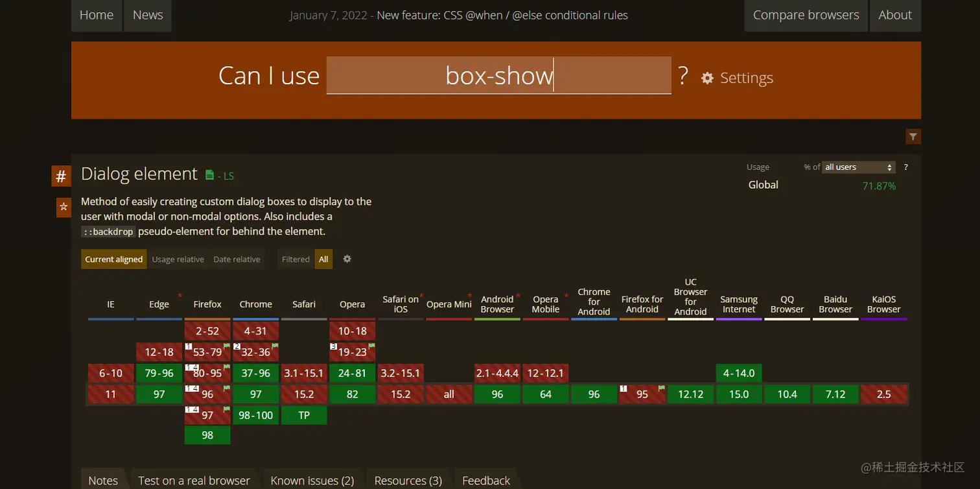980x489 pixels.
Task: Click the Opera column header
Action: pos(353,304)
